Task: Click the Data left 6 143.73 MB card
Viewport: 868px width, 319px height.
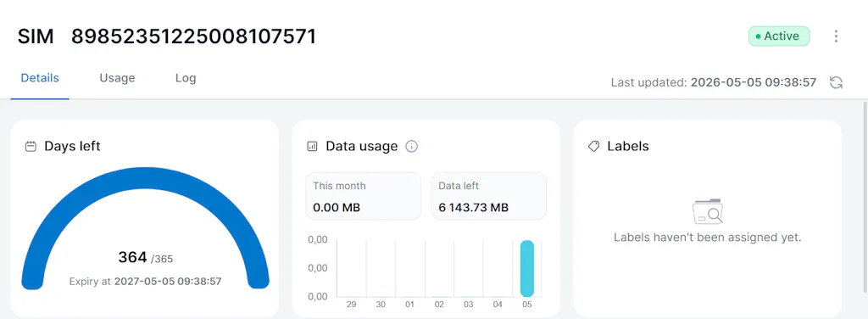Action: (x=489, y=196)
